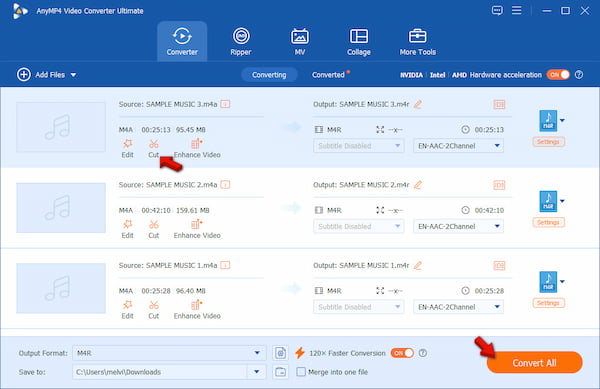Edit SAMPLE MUSIC 3.m4a
Screen dimensions: 600x389
point(127,149)
